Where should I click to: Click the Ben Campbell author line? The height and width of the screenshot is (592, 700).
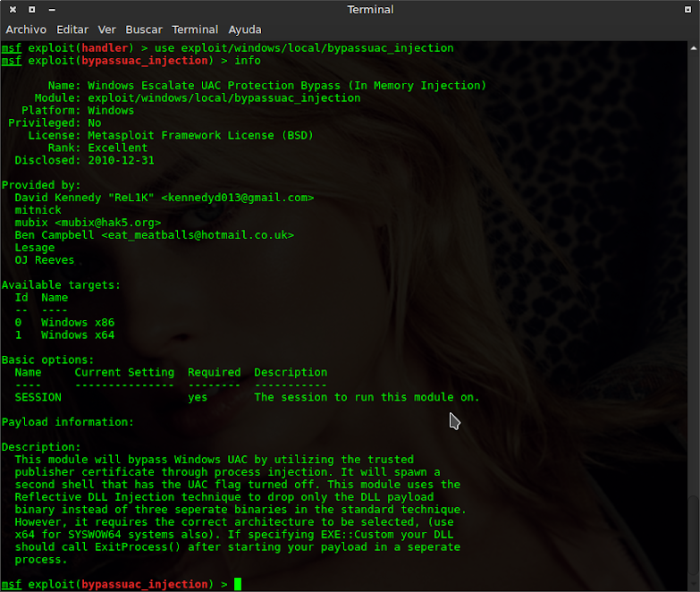point(155,235)
